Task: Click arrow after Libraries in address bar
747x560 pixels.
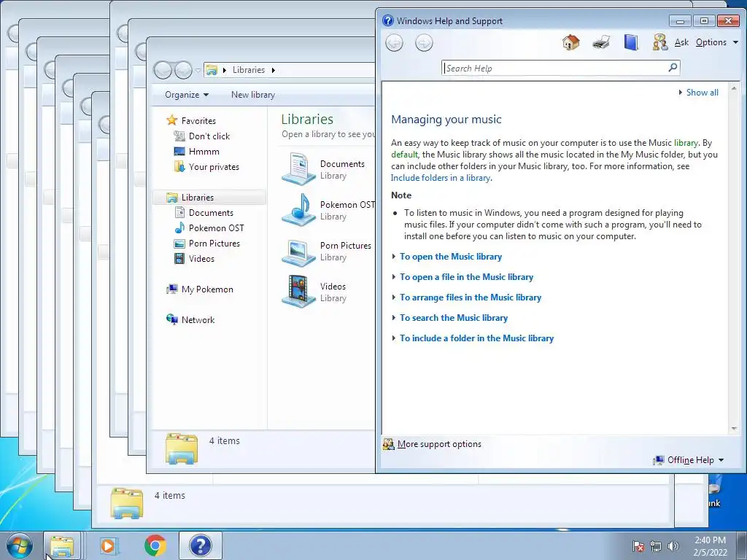Action: tap(274, 70)
